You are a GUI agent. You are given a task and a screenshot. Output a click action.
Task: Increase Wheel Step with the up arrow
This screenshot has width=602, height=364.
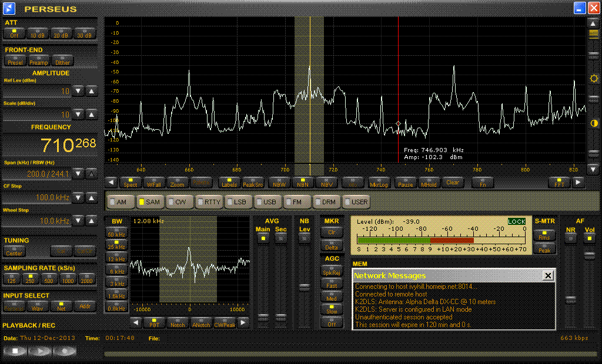tap(91, 221)
